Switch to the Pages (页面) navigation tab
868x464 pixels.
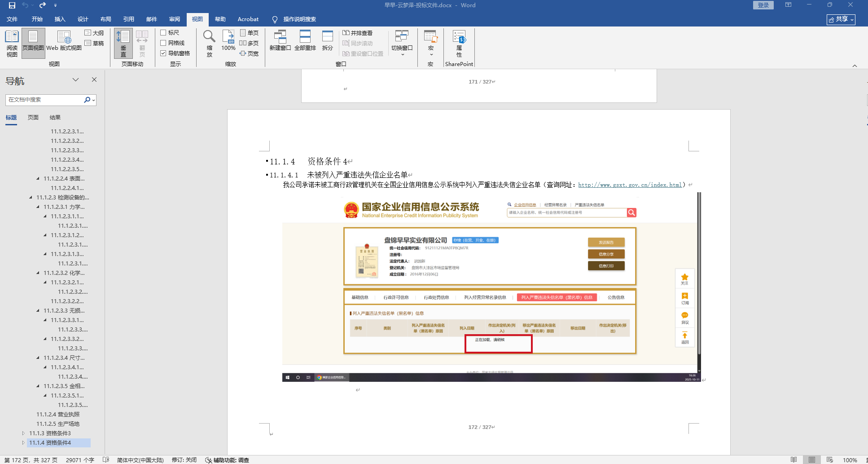coord(33,118)
